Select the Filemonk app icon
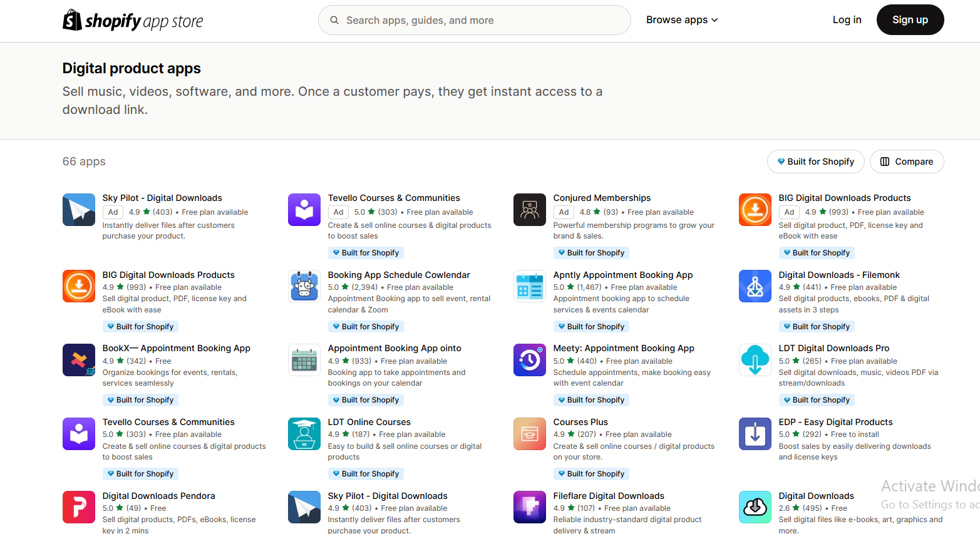 (755, 286)
